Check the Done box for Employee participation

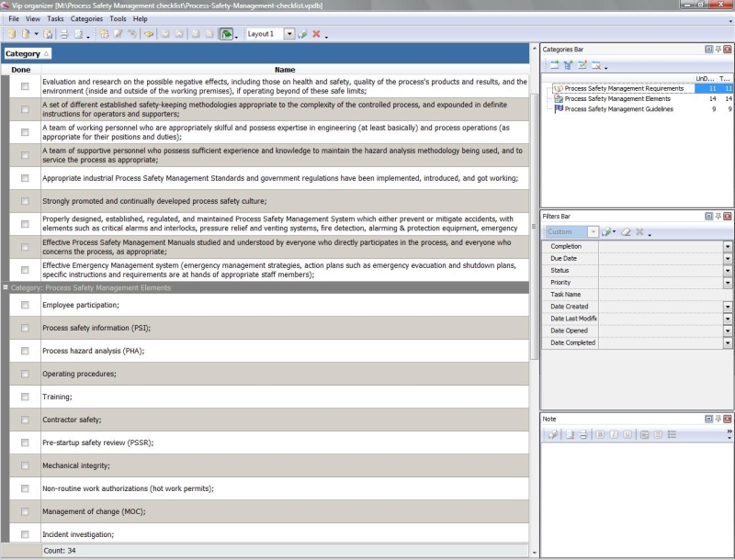tap(25, 305)
